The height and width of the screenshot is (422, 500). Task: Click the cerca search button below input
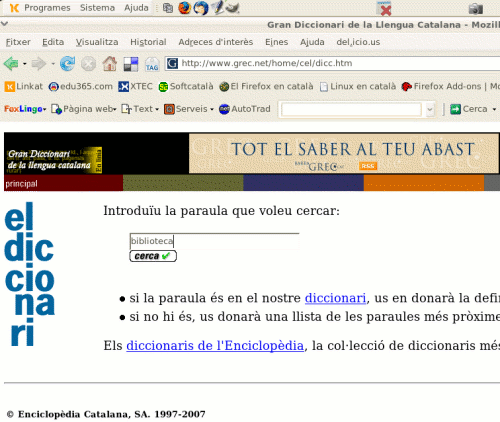tap(153, 256)
